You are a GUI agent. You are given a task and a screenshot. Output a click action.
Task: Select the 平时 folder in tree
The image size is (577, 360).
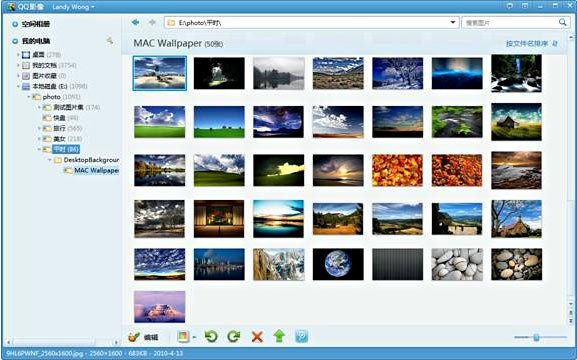click(x=66, y=149)
